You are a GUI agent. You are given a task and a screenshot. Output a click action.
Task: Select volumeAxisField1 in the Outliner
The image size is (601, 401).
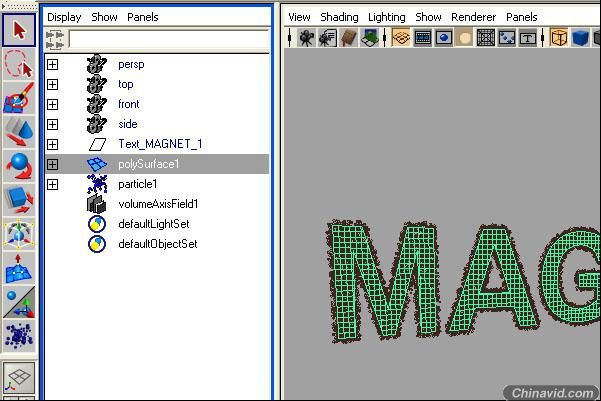[157, 204]
